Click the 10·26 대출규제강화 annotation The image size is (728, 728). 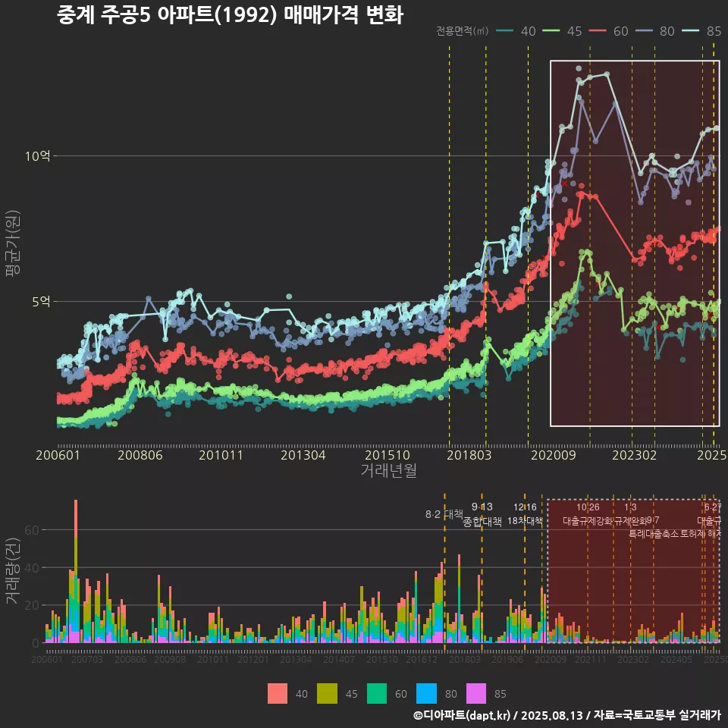587,514
